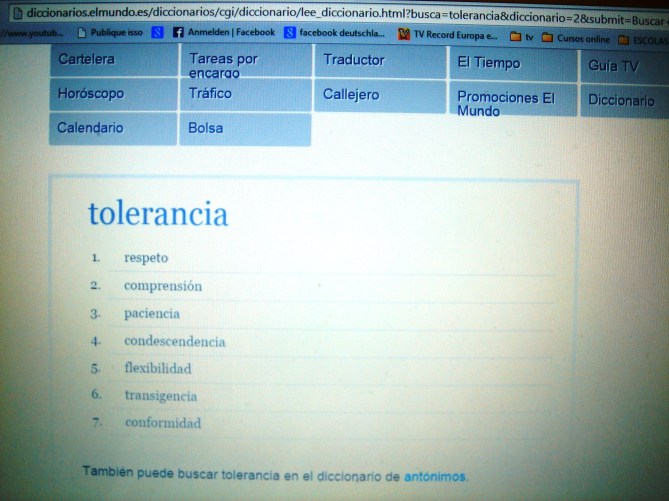Open the Guía TV section
669x501 pixels.
[613, 67]
